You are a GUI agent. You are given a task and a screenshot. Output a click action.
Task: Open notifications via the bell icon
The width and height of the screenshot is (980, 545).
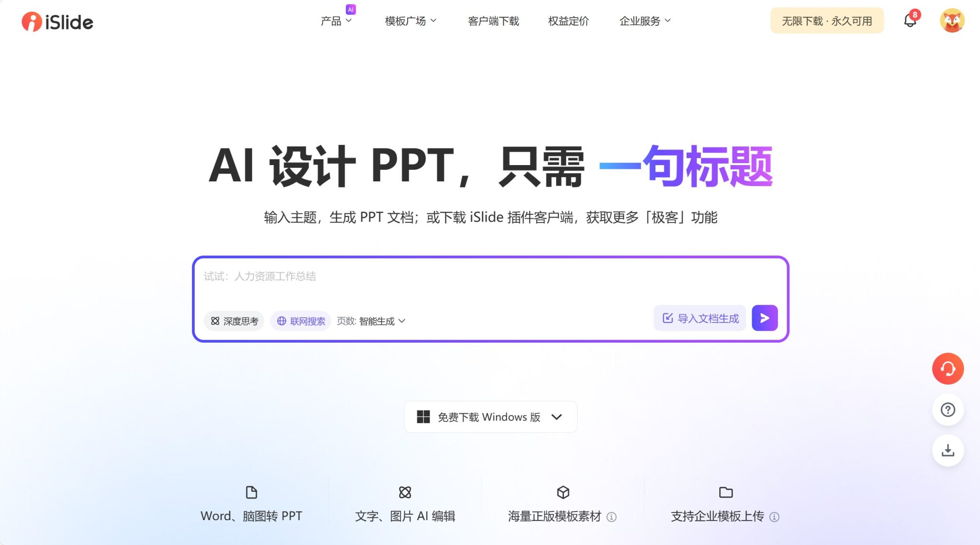tap(910, 21)
